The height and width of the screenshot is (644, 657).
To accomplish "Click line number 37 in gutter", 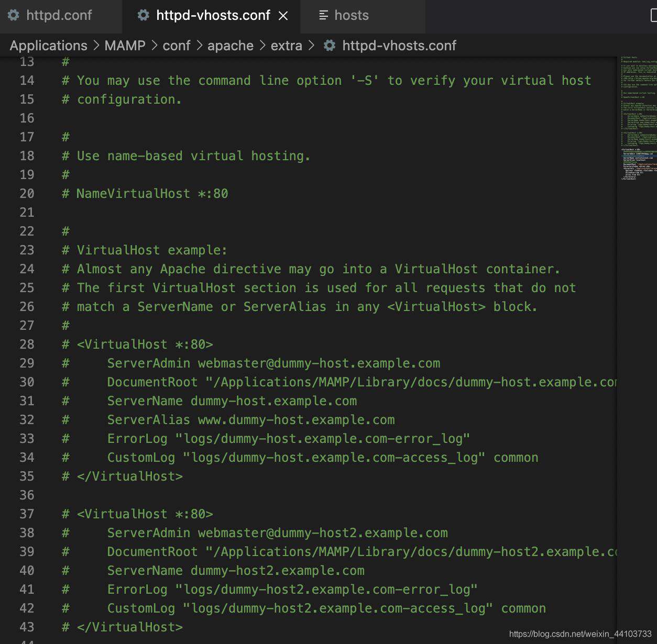I will [x=27, y=514].
